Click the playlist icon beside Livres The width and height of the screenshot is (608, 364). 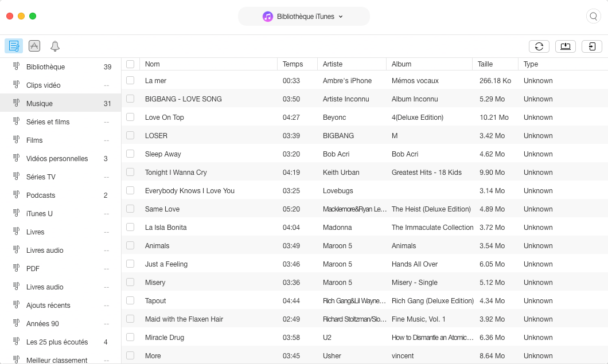(16, 232)
